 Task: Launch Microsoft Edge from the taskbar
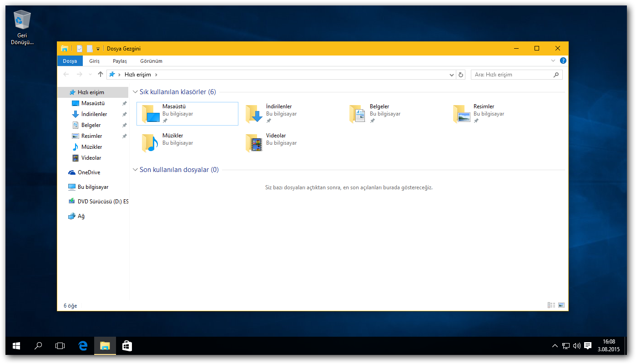point(82,346)
